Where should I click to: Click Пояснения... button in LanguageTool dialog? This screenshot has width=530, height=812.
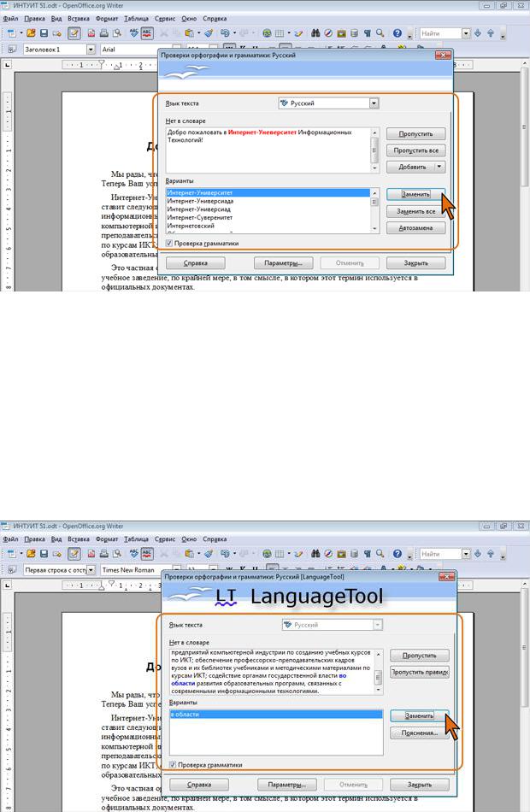point(420,733)
